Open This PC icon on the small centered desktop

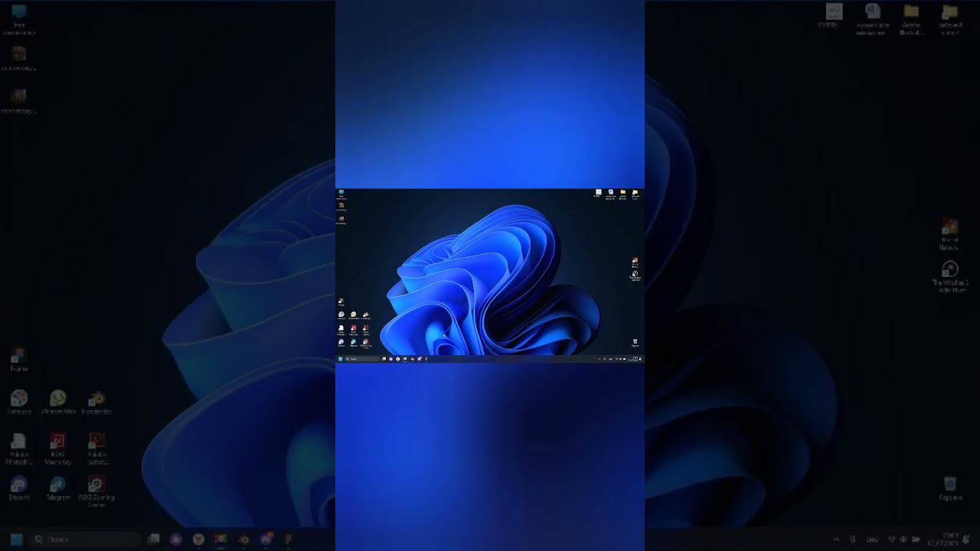point(341,194)
